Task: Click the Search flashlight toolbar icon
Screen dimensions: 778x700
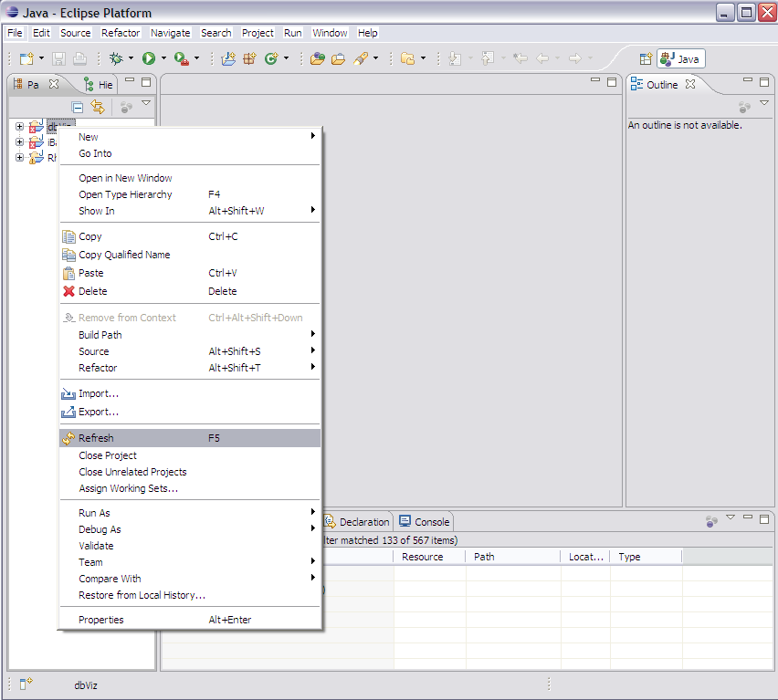Action: (x=361, y=58)
